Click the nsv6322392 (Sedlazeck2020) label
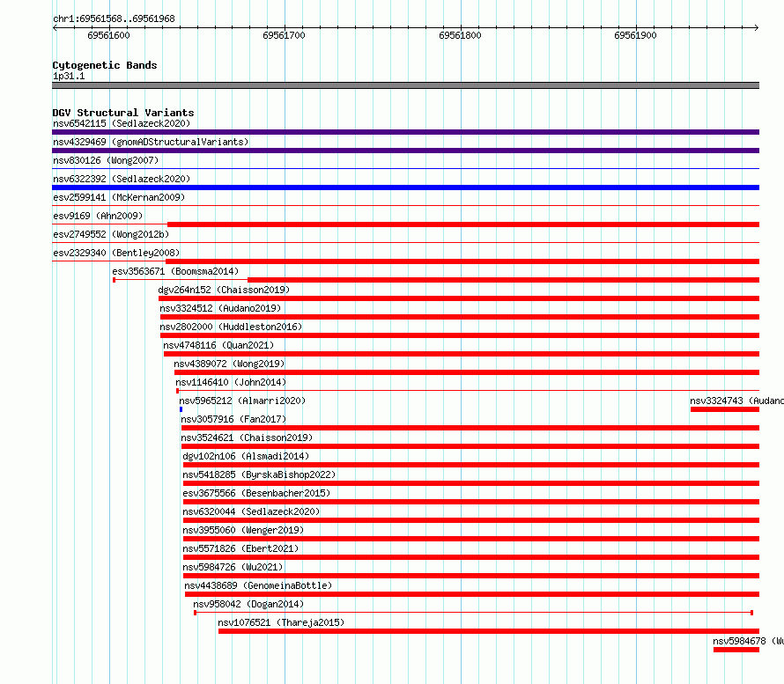Screen dimensions: 784x684 [x=122, y=179]
